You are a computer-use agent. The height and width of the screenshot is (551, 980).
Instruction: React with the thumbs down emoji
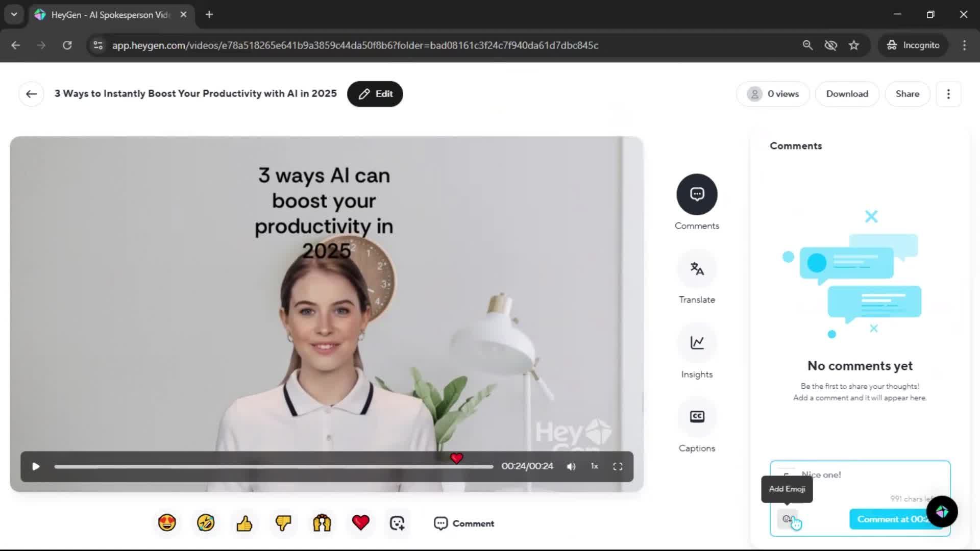coord(283,523)
